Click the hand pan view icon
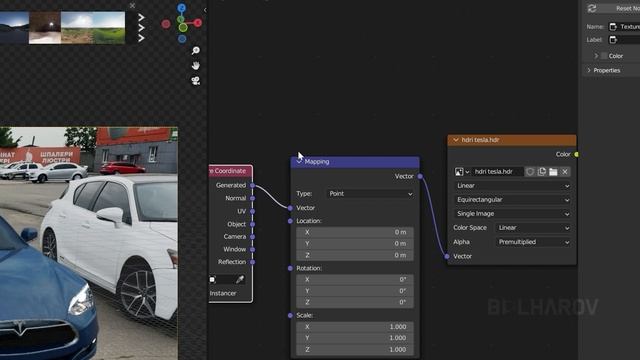The width and height of the screenshot is (640, 360). (x=196, y=65)
